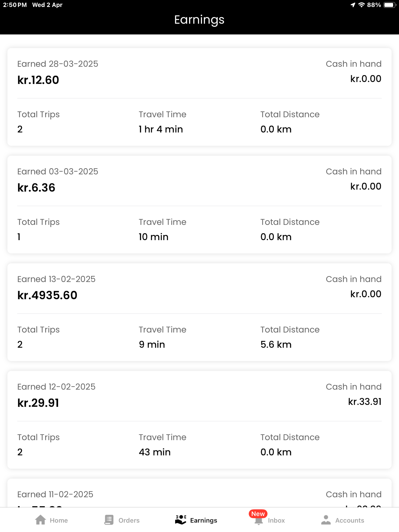Tap the Earnings page title

[199, 20]
